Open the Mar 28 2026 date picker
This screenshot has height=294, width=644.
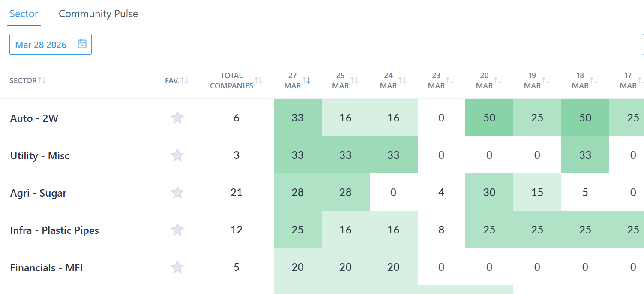[41, 45]
